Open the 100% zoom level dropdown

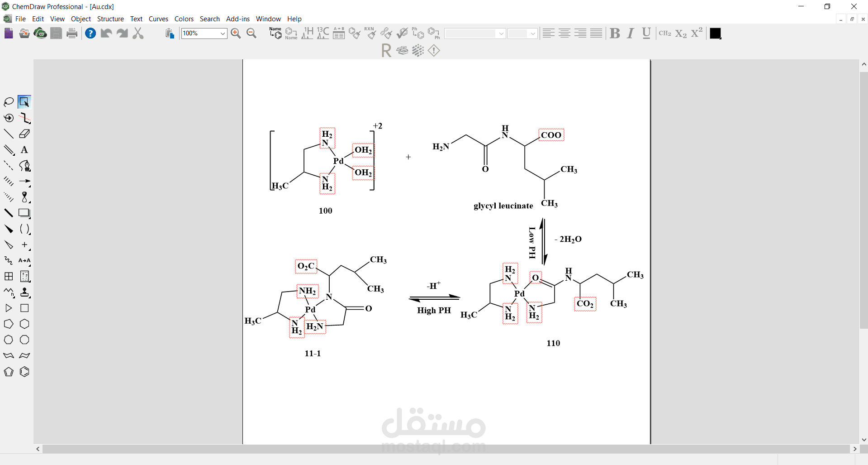tap(223, 34)
